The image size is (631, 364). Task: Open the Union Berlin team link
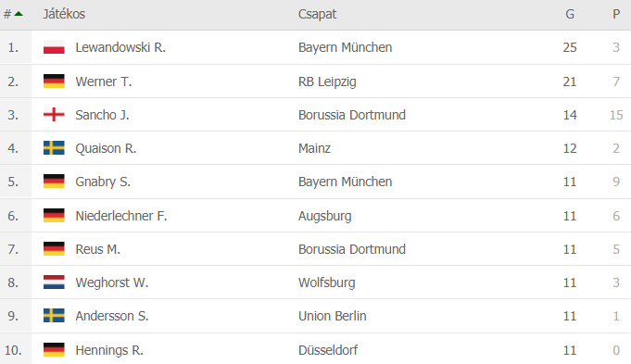[x=333, y=316]
